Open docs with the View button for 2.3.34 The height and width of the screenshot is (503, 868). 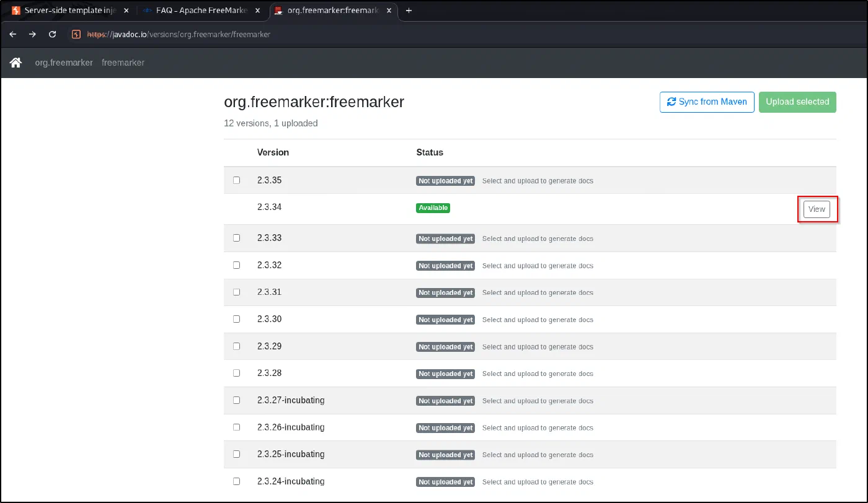(817, 209)
